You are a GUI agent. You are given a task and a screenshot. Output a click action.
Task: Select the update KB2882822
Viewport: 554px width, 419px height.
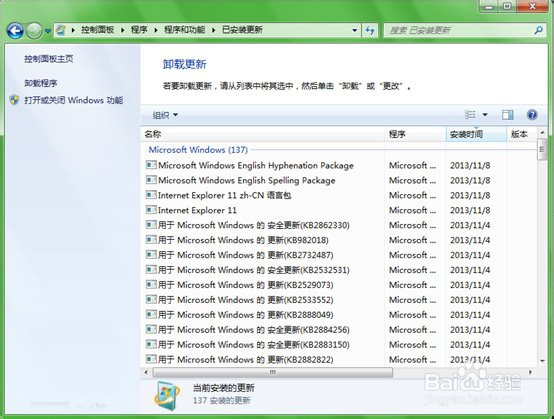[245, 360]
